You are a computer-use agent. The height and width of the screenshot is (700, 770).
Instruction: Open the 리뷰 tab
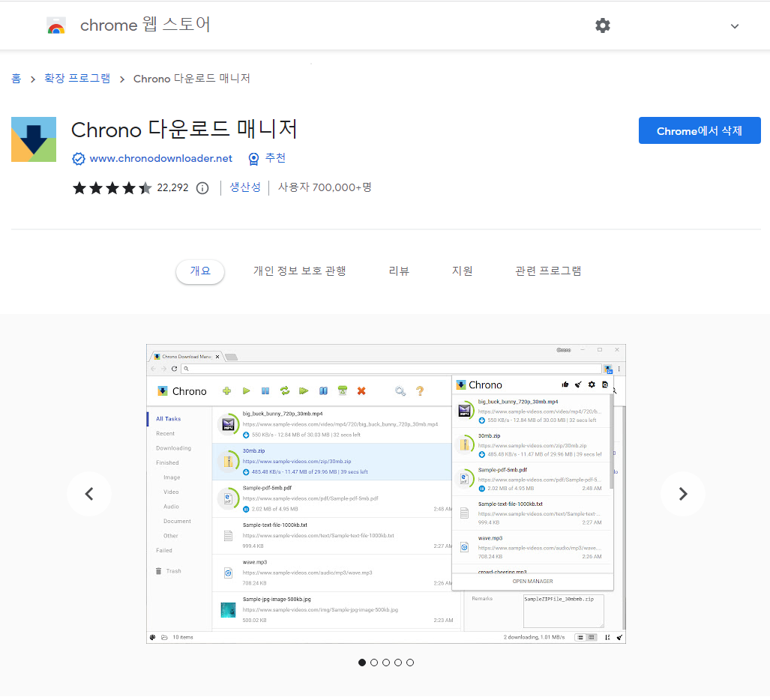click(399, 271)
